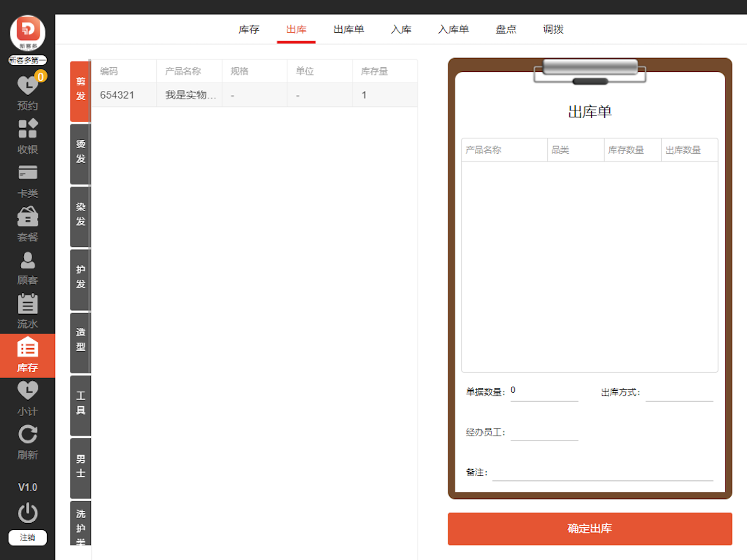Click the 收银 cashier icon

tap(27, 136)
